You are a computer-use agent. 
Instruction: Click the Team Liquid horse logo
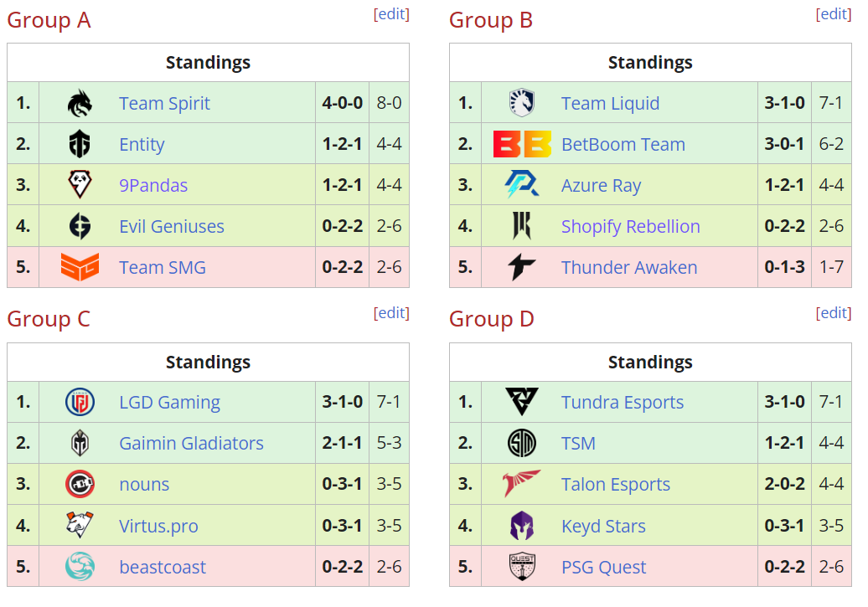point(522,103)
